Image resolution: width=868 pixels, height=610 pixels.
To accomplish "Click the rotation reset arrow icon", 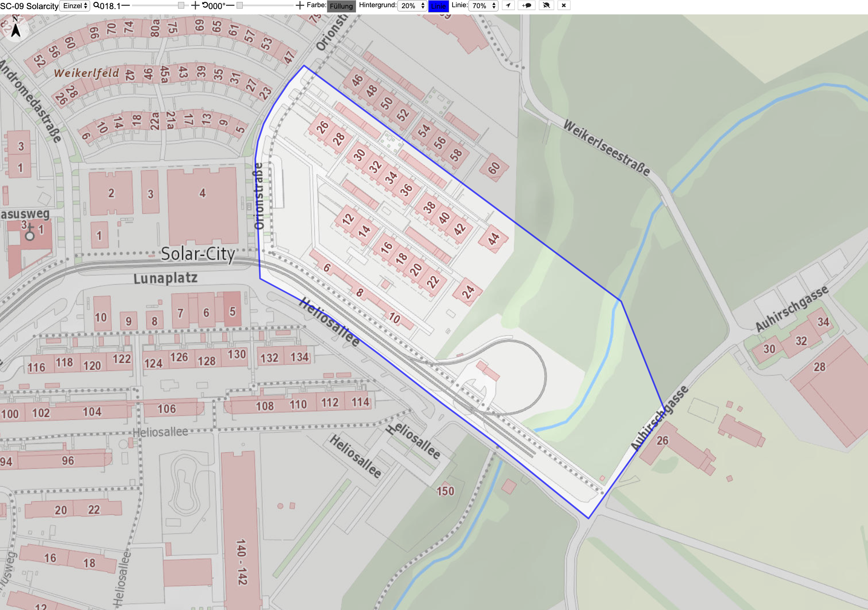I will (205, 6).
